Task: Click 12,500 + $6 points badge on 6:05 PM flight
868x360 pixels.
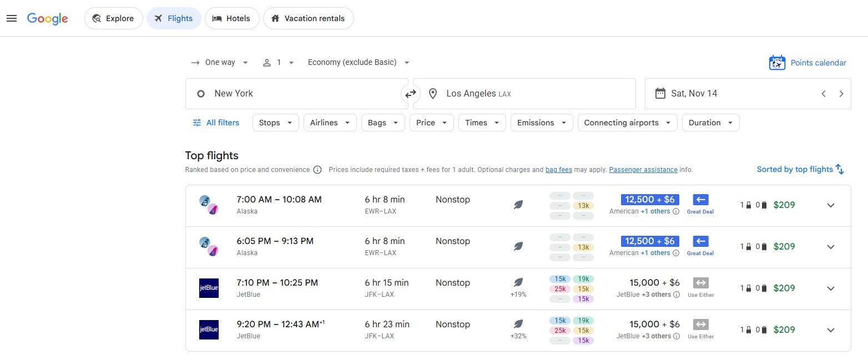Action: [x=650, y=241]
